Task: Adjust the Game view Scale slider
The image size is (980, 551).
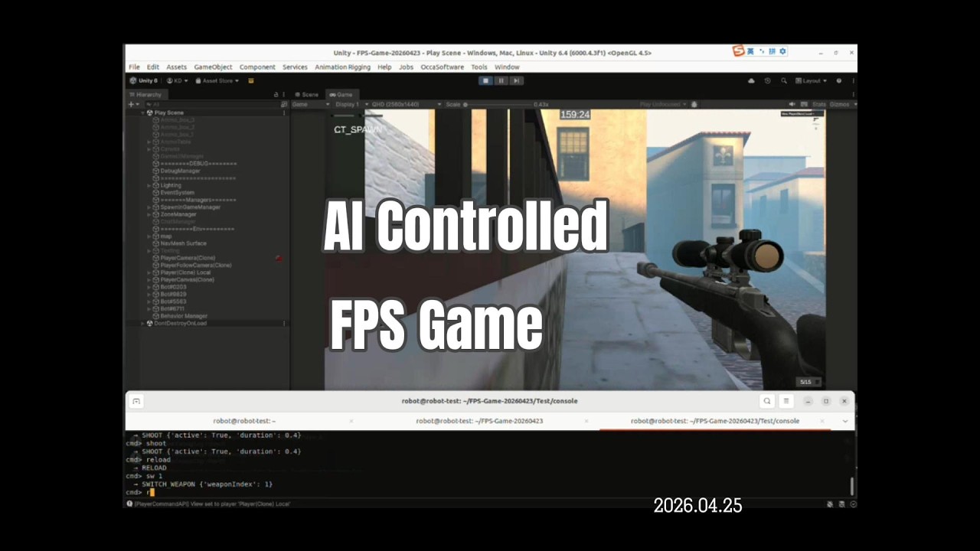Action: click(x=498, y=104)
